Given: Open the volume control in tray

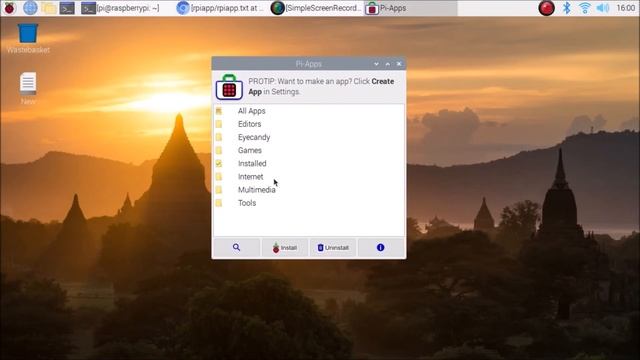Looking at the screenshot, I should 603,8.
